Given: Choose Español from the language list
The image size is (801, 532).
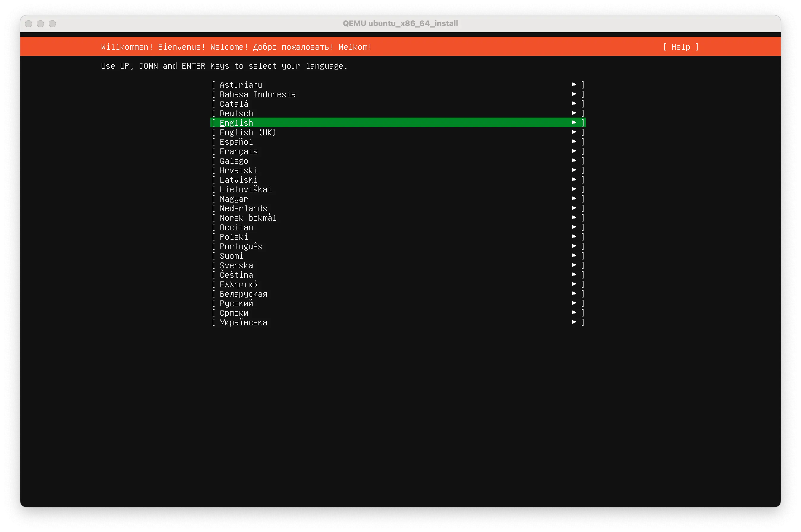Looking at the screenshot, I should (x=236, y=142).
